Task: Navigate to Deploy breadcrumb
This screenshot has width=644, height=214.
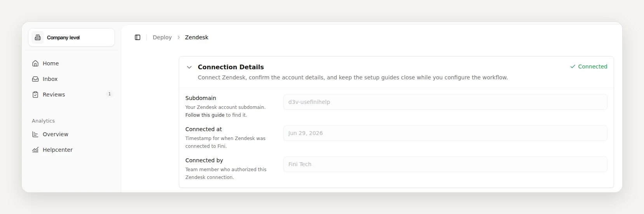Action: tap(162, 37)
